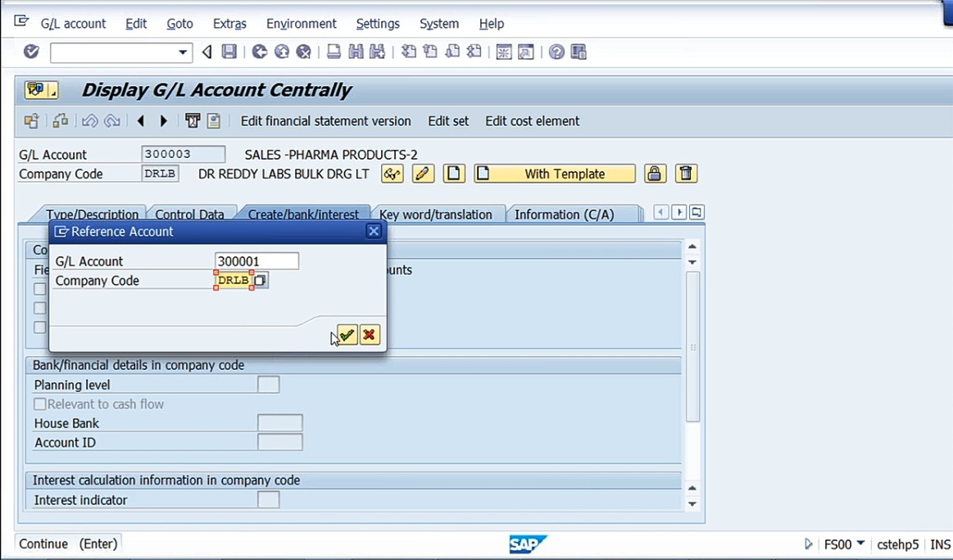Click the Edit cost element button
This screenshot has height=560, width=953.
[533, 121]
